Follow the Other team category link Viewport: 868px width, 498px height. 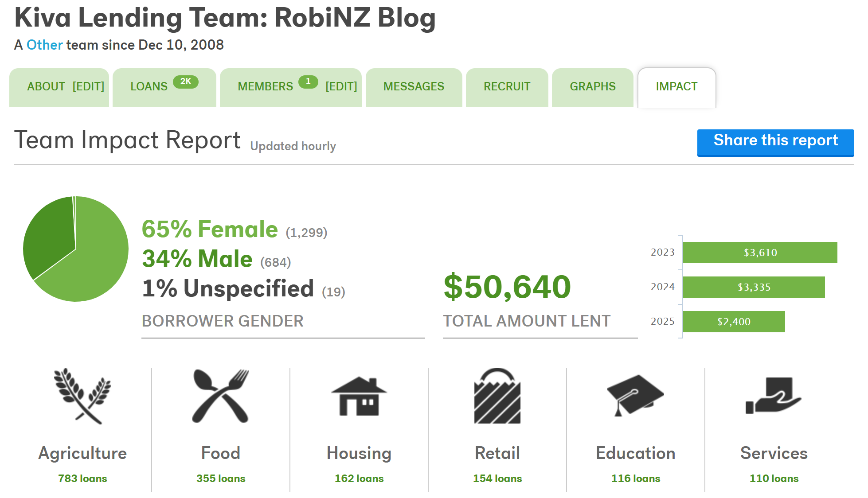click(45, 45)
